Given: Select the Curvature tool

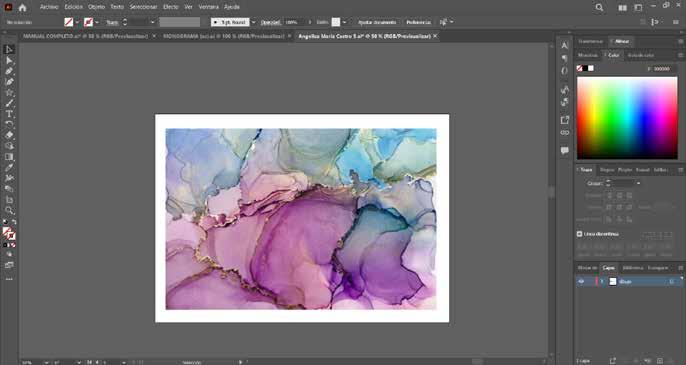Looking at the screenshot, I should click(9, 82).
